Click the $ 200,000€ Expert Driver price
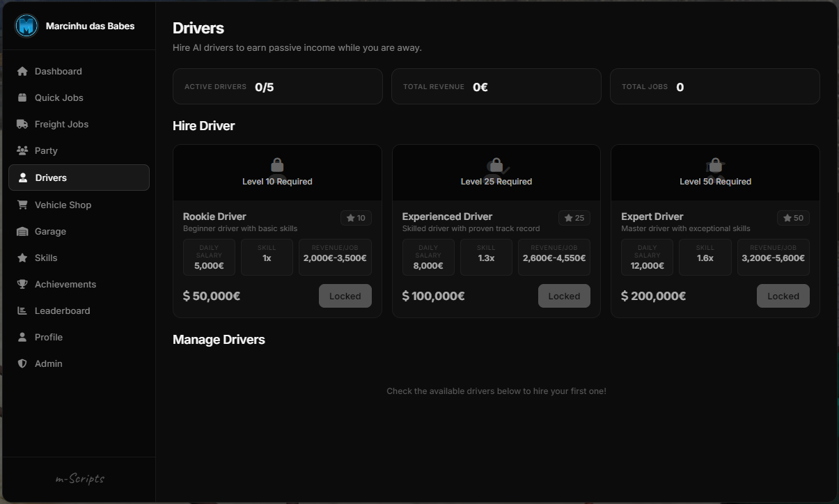 click(653, 296)
